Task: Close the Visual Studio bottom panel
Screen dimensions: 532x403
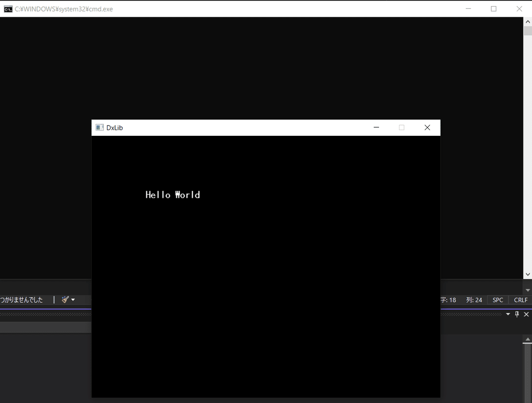Action: pos(526,314)
